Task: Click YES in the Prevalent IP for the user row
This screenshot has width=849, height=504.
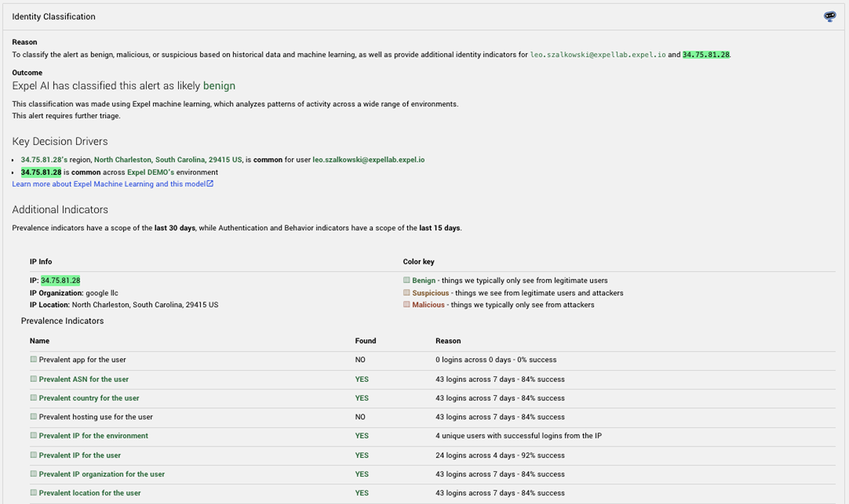Action: (x=362, y=455)
